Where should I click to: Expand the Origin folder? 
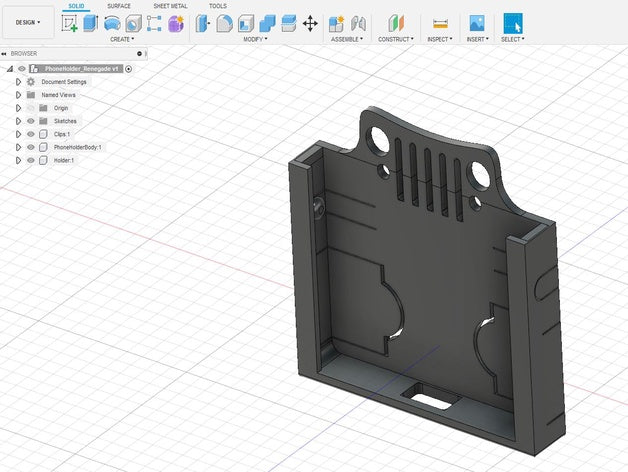tap(18, 108)
